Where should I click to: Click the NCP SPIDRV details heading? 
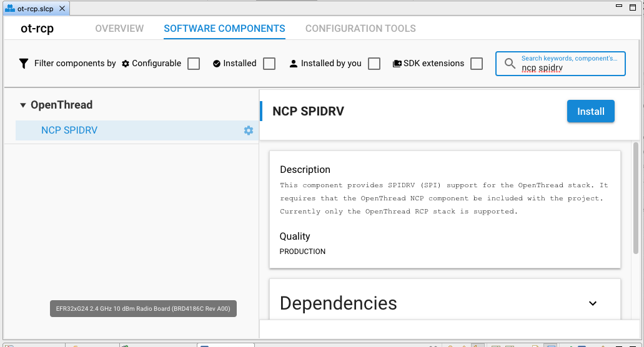(309, 111)
